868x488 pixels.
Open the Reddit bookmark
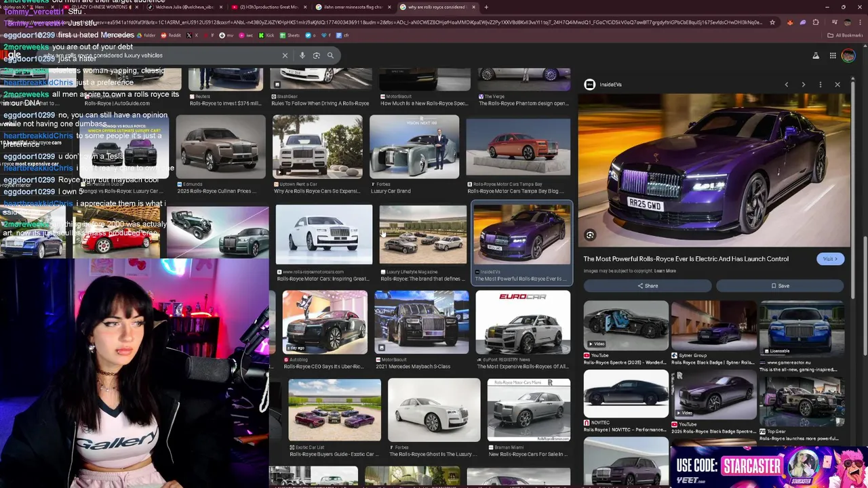coord(170,35)
